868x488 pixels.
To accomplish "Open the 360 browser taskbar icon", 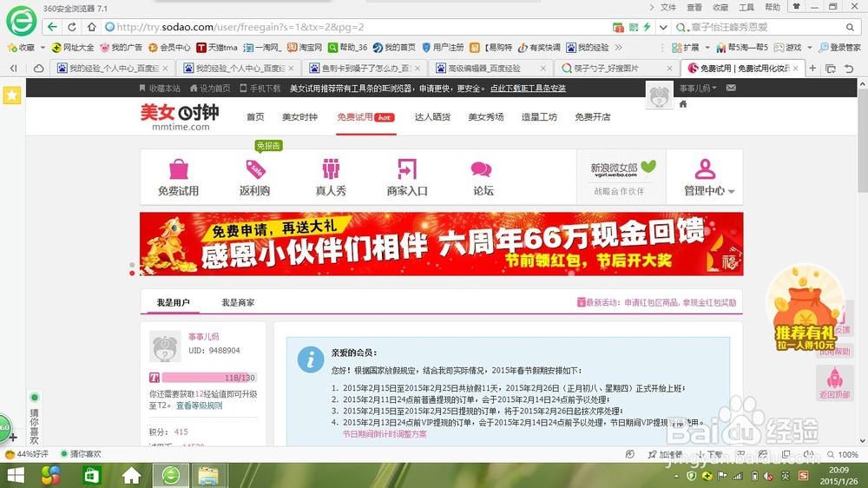I will [x=170, y=476].
